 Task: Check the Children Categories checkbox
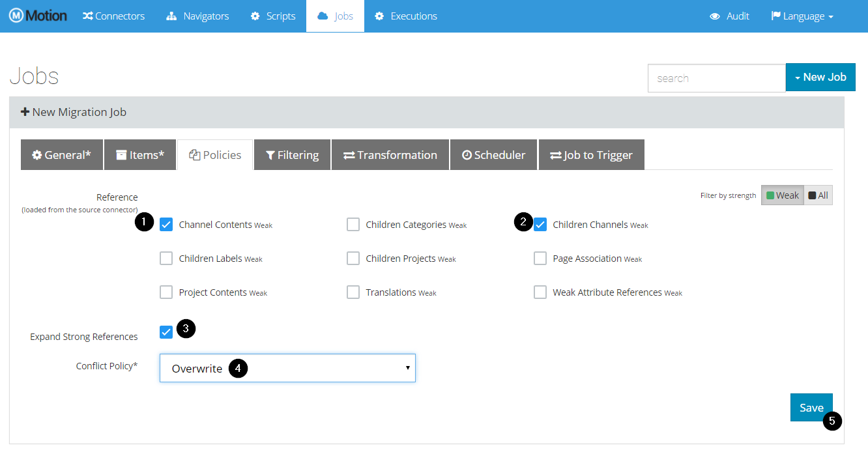tap(353, 225)
